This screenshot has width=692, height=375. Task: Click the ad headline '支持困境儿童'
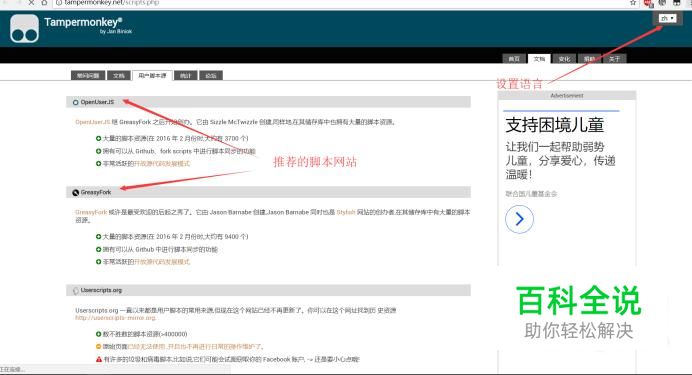pos(555,125)
